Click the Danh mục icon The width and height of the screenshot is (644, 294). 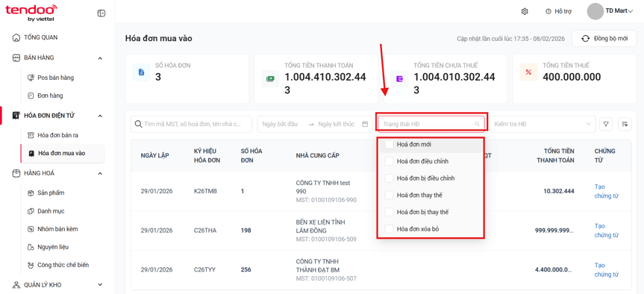pos(30,211)
